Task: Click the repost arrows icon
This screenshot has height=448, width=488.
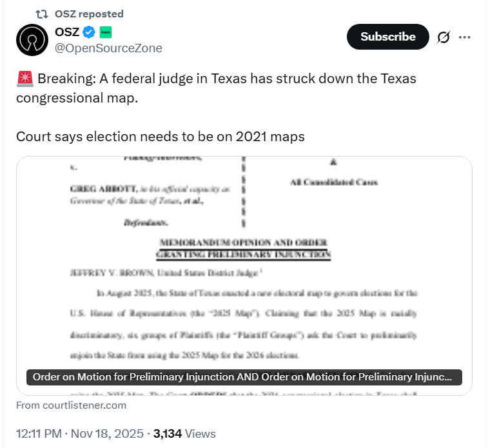Action: coord(42,14)
